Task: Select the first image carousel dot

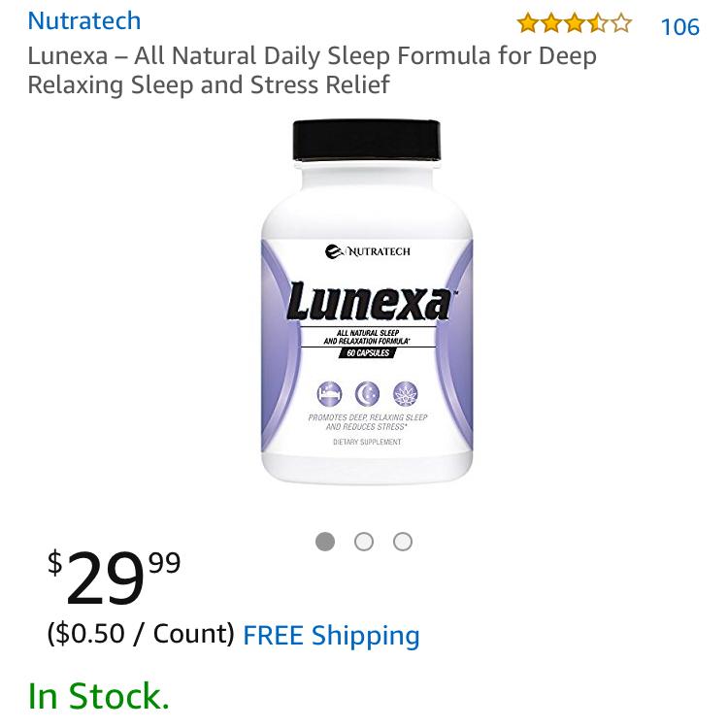Action: click(x=325, y=542)
